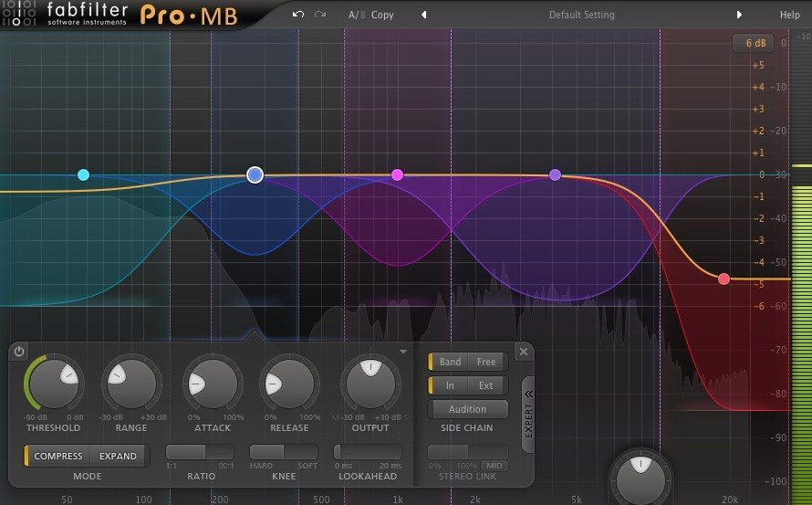Click the Range knob

click(131, 384)
